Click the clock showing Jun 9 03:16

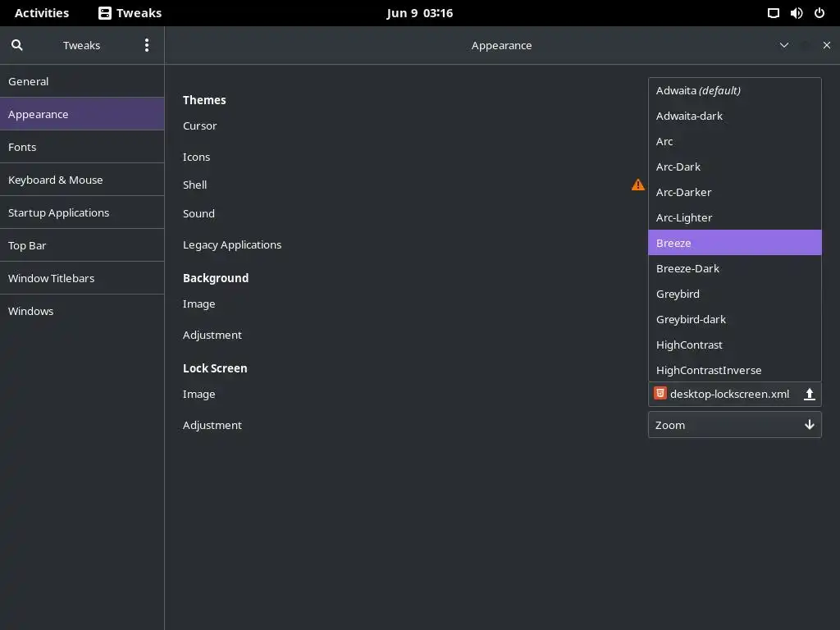(420, 13)
